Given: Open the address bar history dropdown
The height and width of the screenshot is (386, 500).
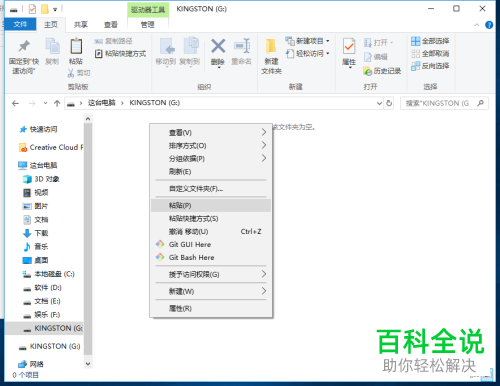Looking at the screenshot, I should (x=379, y=103).
